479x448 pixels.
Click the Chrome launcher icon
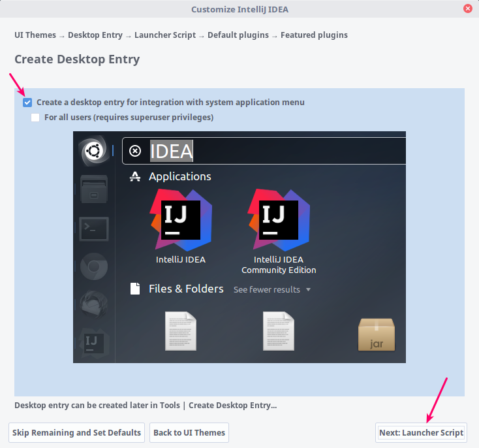coord(94,266)
